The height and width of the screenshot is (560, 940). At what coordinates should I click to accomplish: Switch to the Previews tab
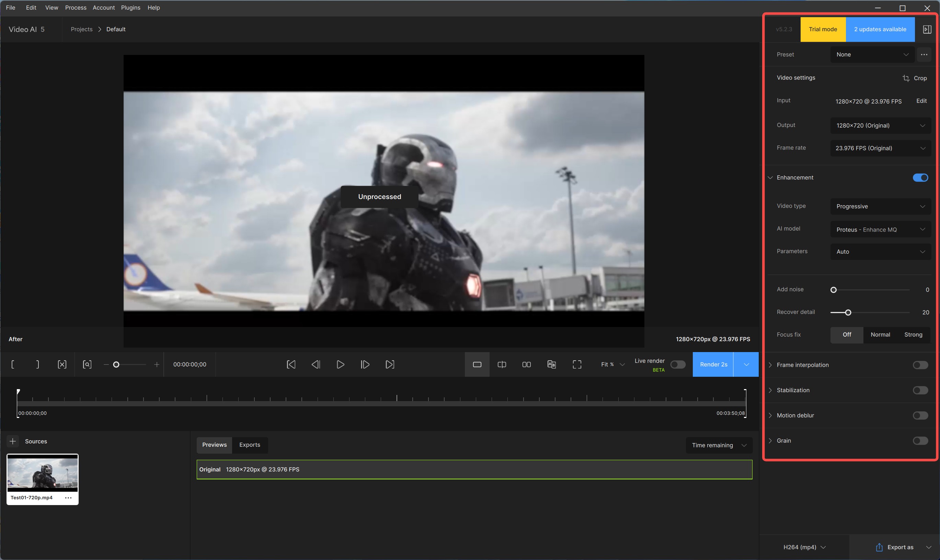[215, 445]
